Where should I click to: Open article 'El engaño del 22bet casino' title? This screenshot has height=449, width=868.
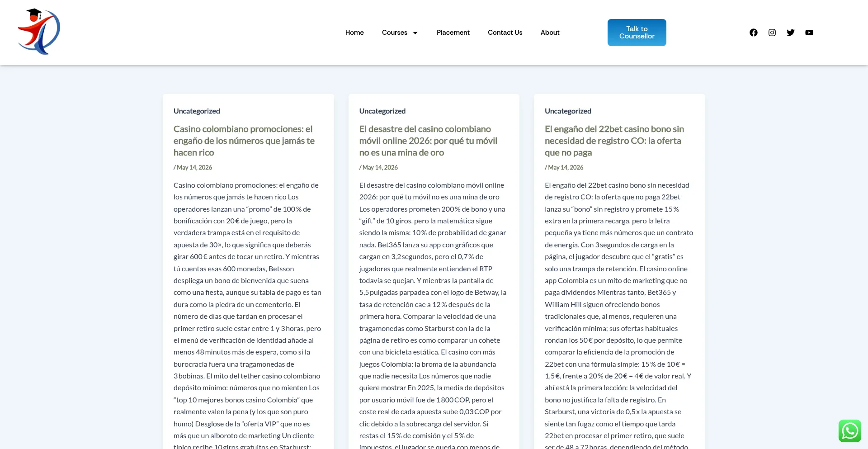click(x=614, y=141)
